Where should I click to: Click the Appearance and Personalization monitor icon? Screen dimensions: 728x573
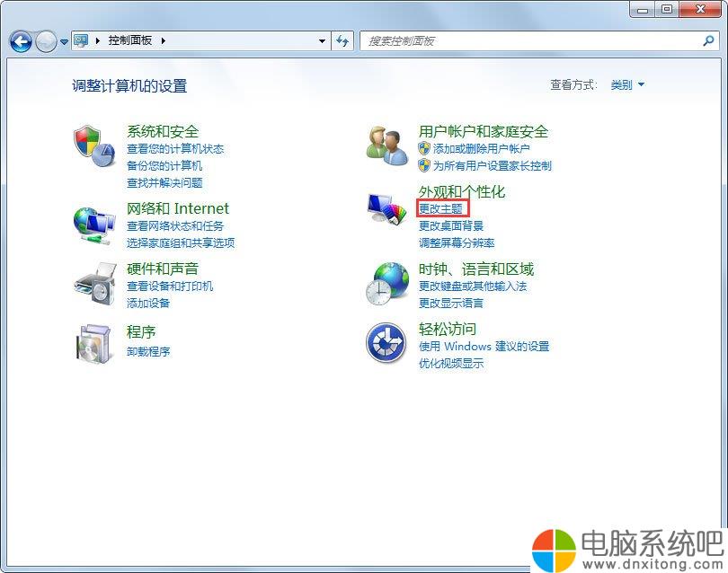pos(386,208)
